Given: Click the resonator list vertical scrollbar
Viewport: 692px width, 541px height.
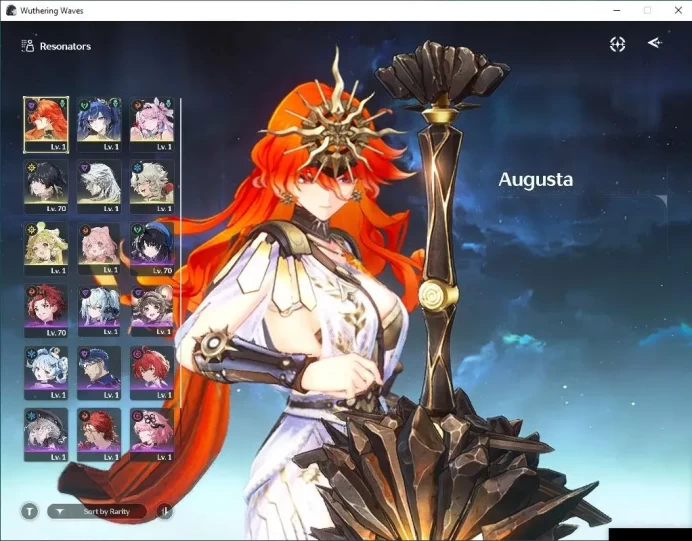Looking at the screenshot, I should coord(181,253).
